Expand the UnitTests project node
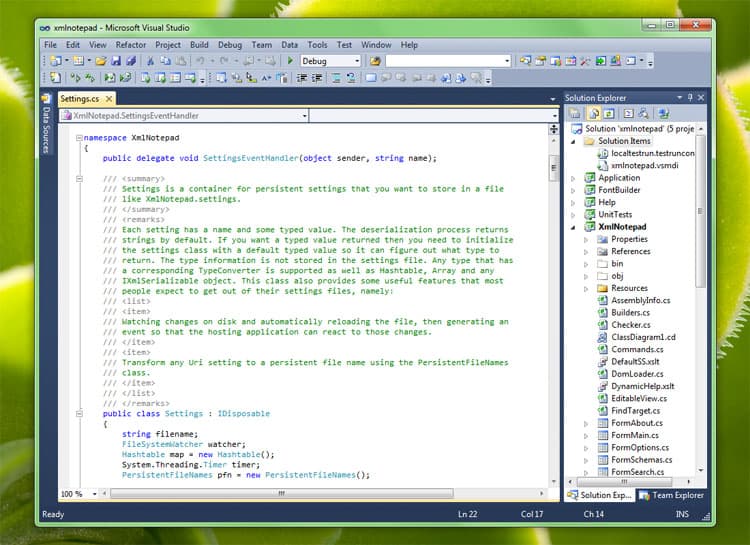 (574, 215)
